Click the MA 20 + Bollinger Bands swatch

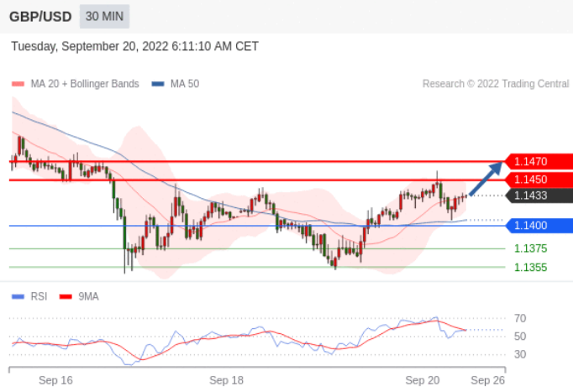pyautogui.click(x=18, y=84)
